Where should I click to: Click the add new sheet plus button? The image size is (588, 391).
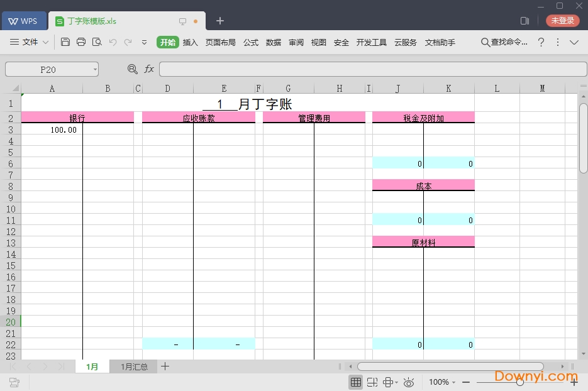pyautogui.click(x=165, y=366)
